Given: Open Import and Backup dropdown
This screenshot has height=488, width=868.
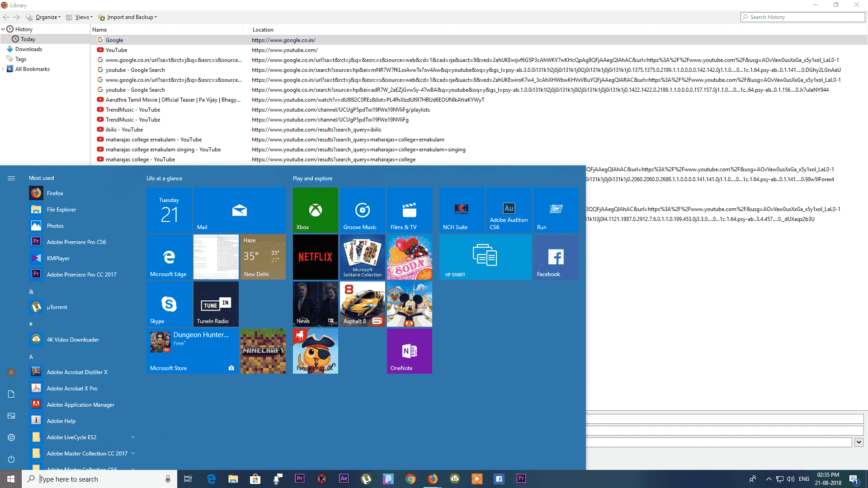Looking at the screenshot, I should pos(127,17).
